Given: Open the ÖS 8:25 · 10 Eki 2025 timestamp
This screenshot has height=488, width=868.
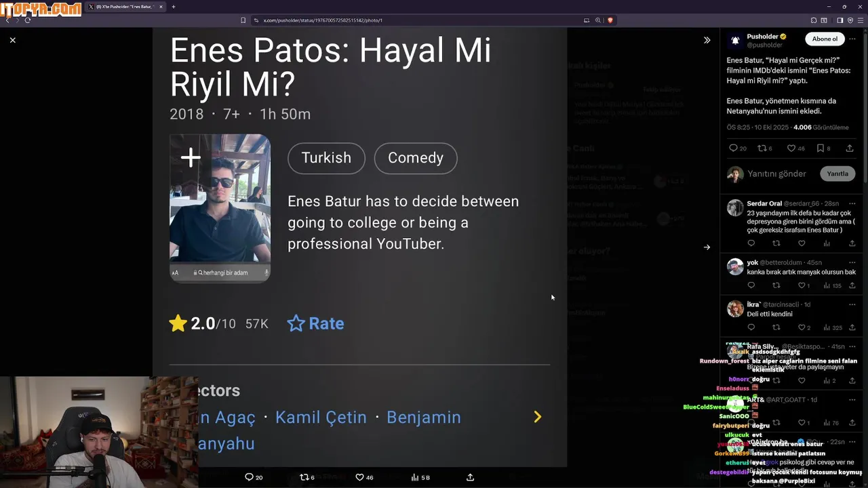Looking at the screenshot, I should click(x=757, y=127).
